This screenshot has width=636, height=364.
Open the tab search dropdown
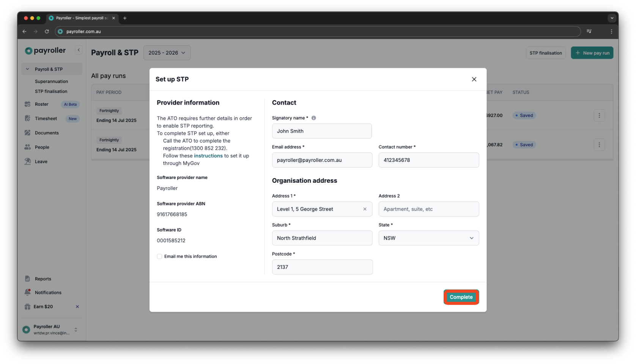pyautogui.click(x=612, y=18)
